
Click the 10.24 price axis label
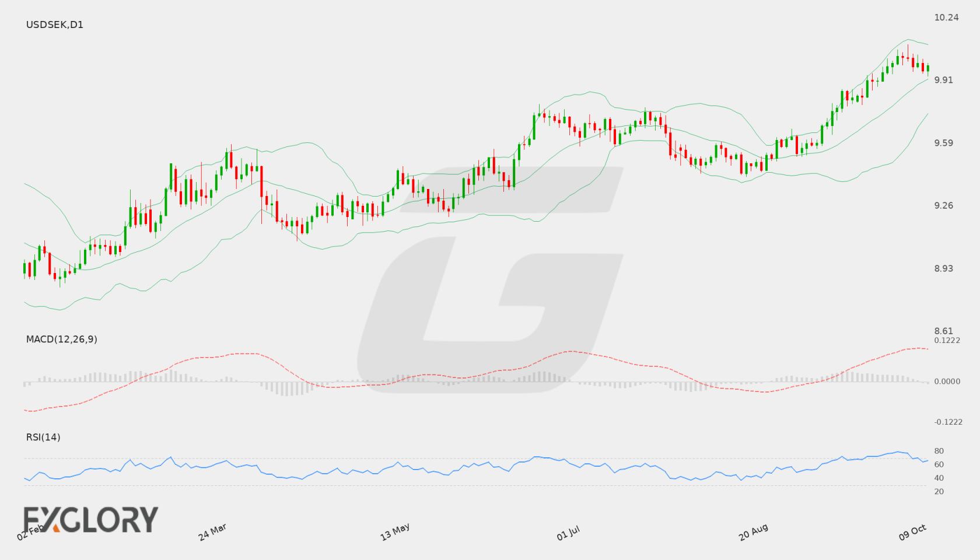tap(946, 17)
